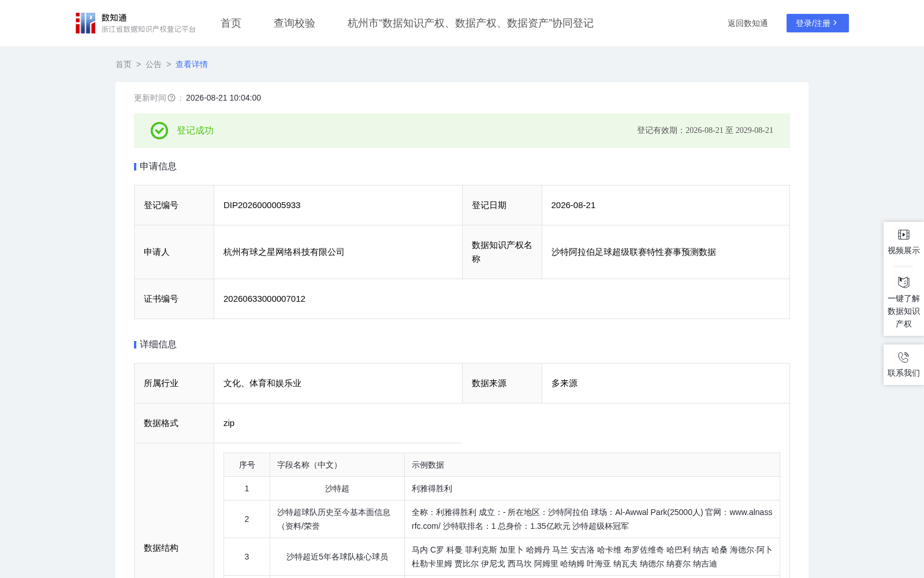Image resolution: width=924 pixels, height=578 pixels.
Task: Click the 登记日期 label cell
Action: 502,205
